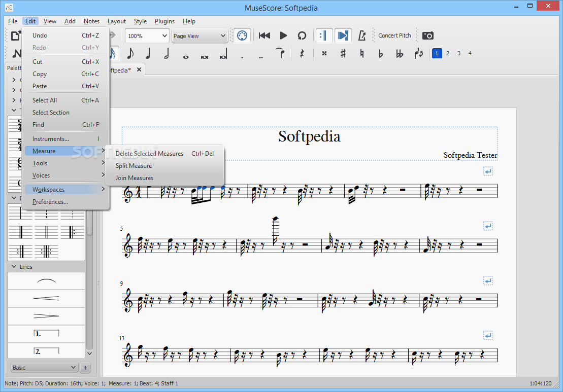This screenshot has height=392, width=563.
Task: Click Softpedia Tester composer text
Action: click(470, 155)
